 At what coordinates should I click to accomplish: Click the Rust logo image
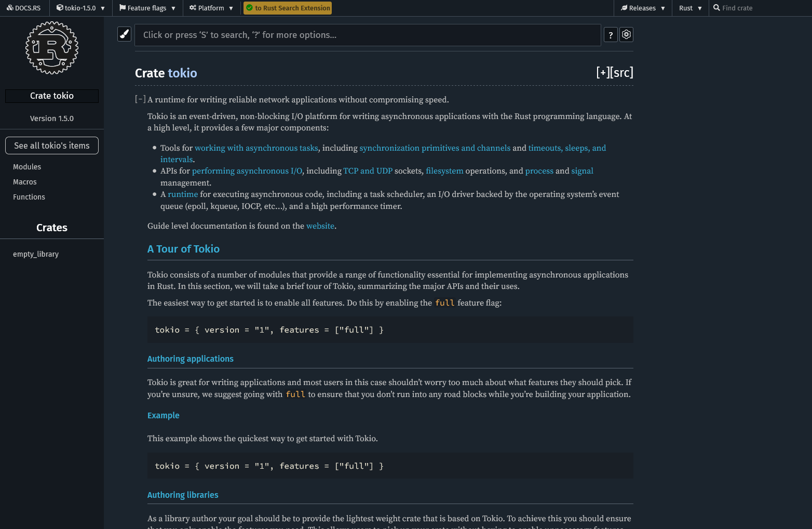52,48
